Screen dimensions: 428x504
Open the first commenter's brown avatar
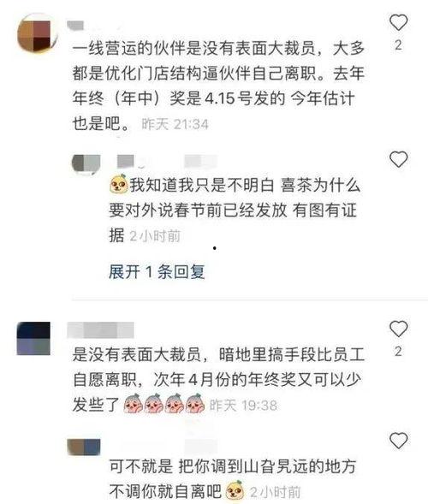point(37,33)
